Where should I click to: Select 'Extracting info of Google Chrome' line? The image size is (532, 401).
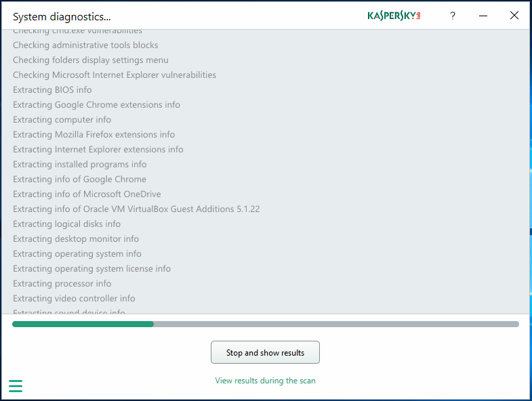tap(80, 180)
